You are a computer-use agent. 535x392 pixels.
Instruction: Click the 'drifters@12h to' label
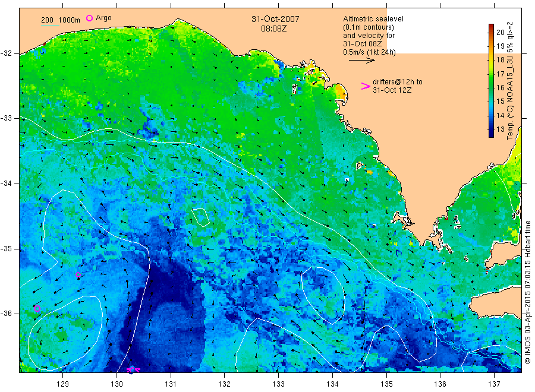pos(398,82)
